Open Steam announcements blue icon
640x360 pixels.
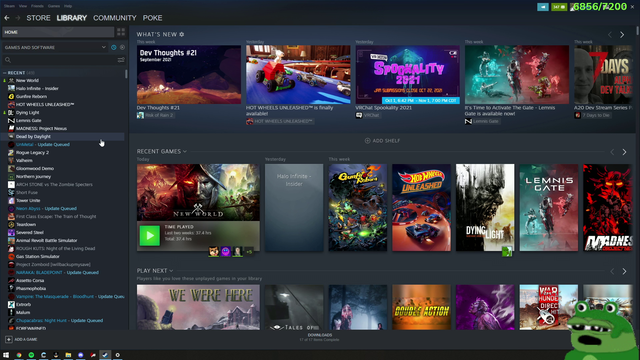click(543, 7)
